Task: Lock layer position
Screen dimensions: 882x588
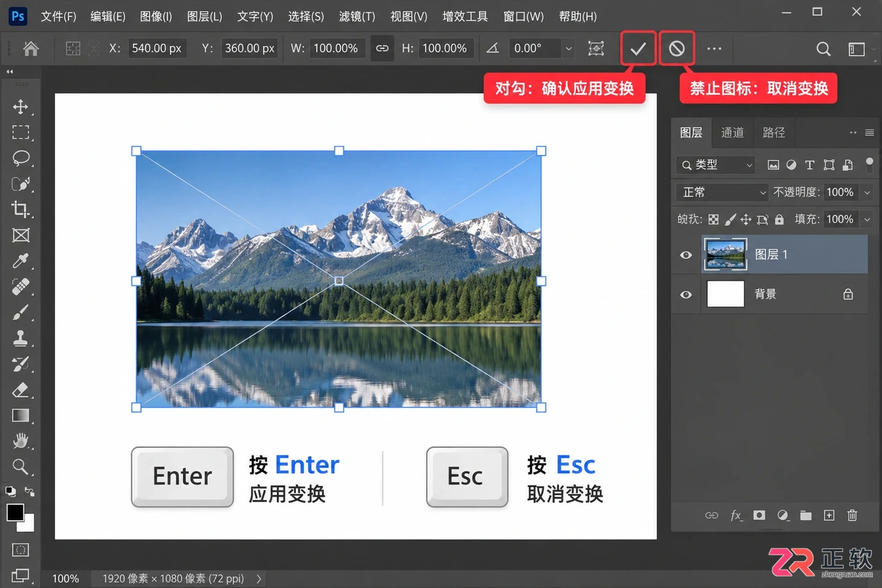Action: 746,219
